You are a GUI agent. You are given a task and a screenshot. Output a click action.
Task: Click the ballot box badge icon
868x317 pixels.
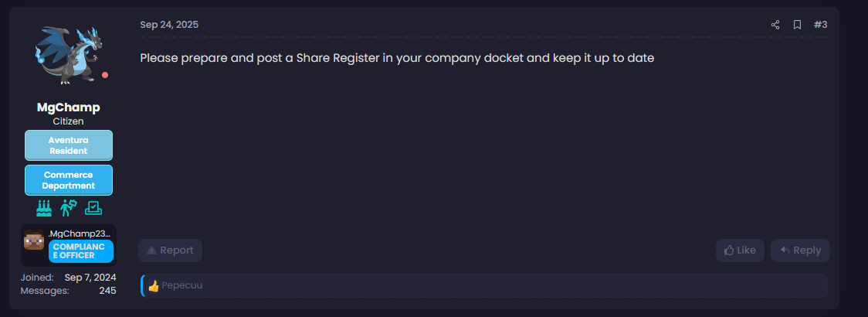pos(93,208)
